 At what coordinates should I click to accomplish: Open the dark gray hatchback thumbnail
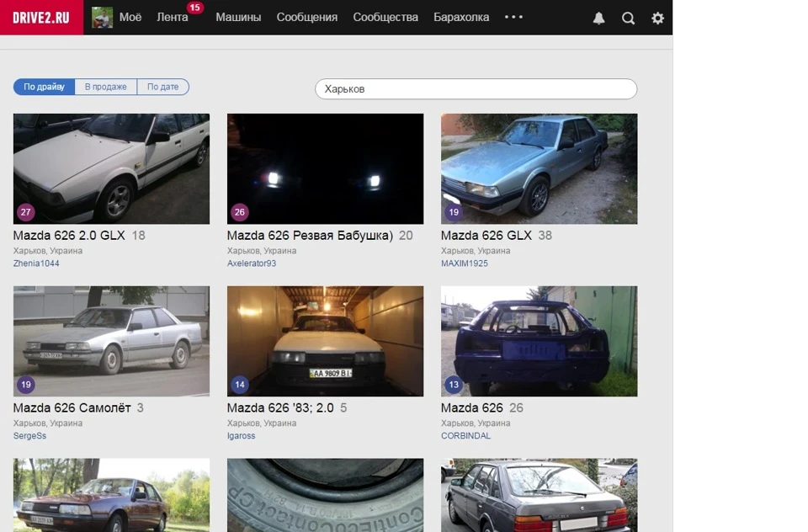coord(539,495)
